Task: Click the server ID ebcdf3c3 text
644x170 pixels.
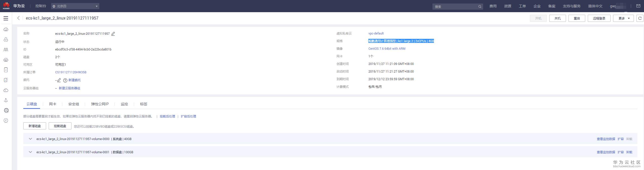Action: (x=83, y=49)
